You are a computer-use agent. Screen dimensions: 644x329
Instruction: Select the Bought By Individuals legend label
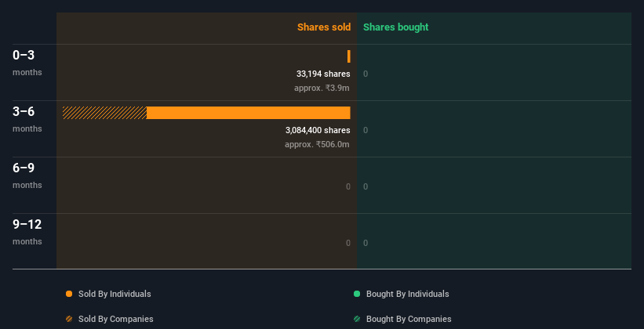407,294
